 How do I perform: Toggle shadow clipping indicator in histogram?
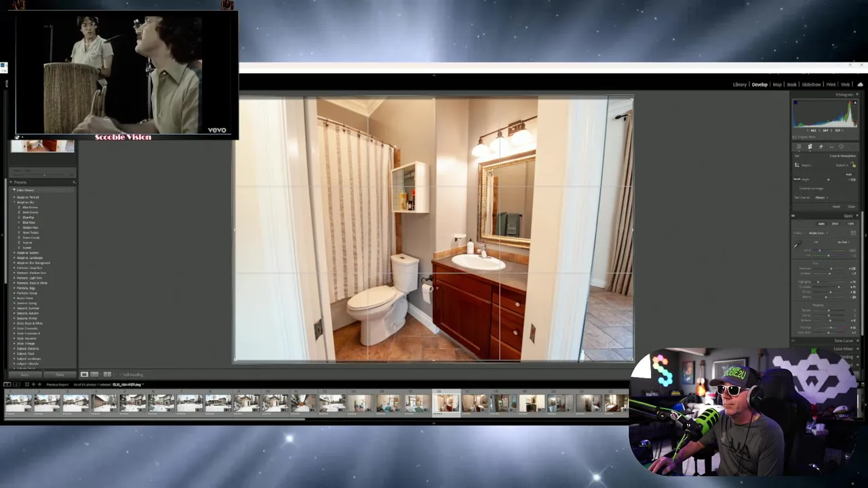(x=795, y=102)
